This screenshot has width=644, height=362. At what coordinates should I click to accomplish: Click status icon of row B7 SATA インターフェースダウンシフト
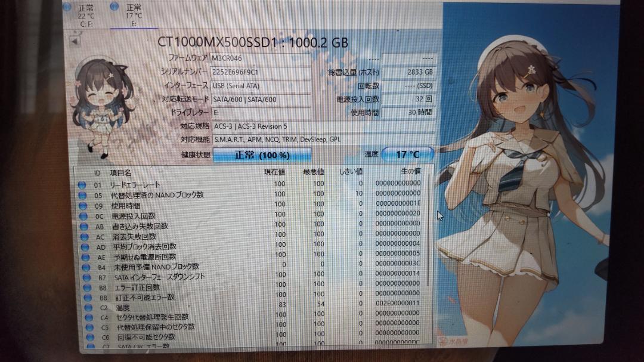(x=86, y=277)
